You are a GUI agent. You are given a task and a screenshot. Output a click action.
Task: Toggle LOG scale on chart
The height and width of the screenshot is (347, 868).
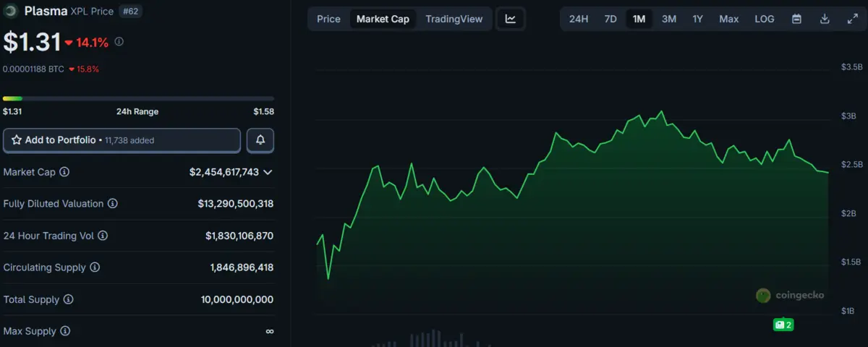pos(765,19)
